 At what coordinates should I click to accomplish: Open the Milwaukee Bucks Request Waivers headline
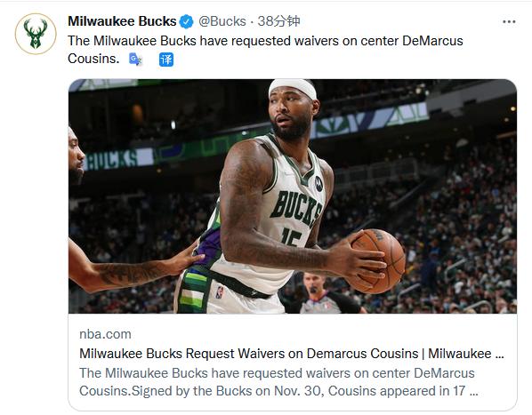tap(292, 354)
